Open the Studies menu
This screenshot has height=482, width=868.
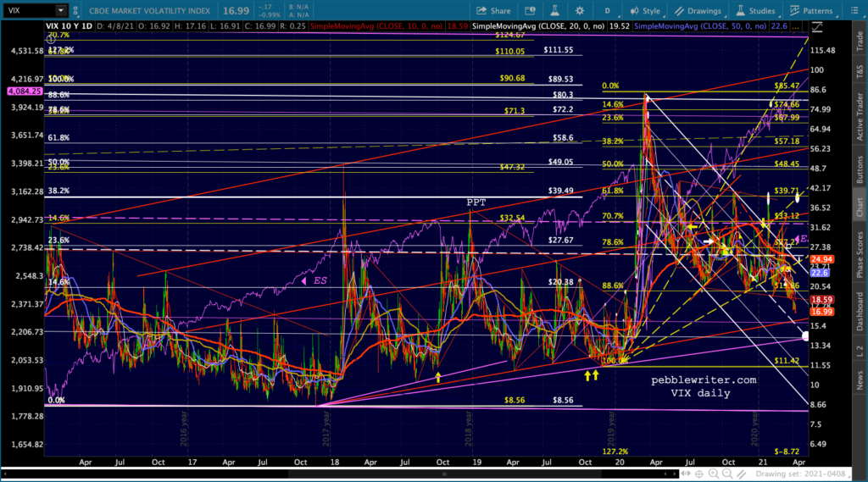[x=755, y=11]
